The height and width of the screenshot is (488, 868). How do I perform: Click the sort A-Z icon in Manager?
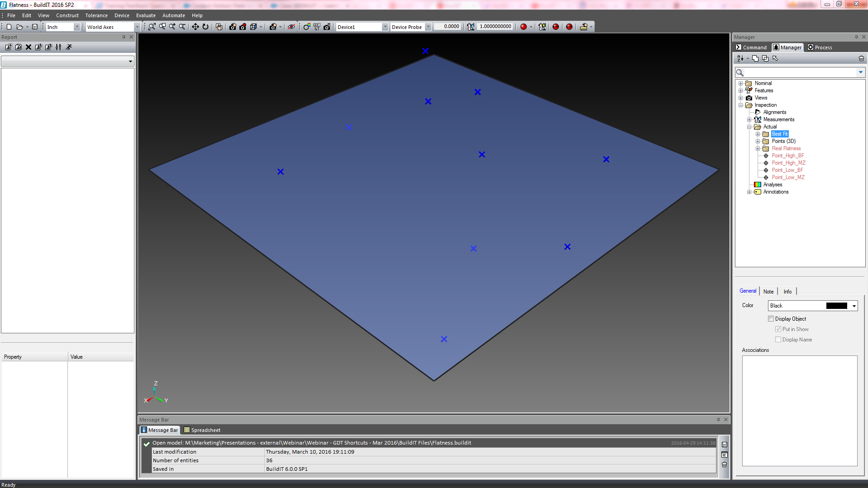click(740, 58)
